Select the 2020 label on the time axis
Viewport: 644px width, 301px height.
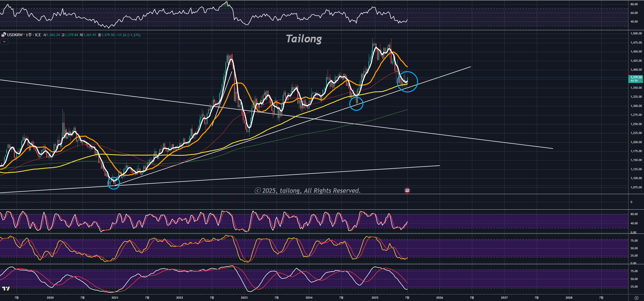tap(50, 298)
